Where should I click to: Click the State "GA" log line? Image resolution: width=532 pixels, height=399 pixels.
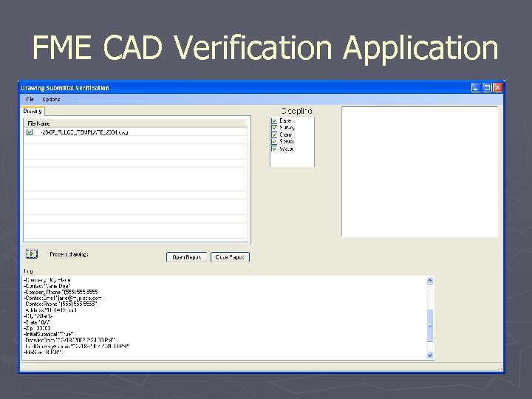[x=37, y=322]
